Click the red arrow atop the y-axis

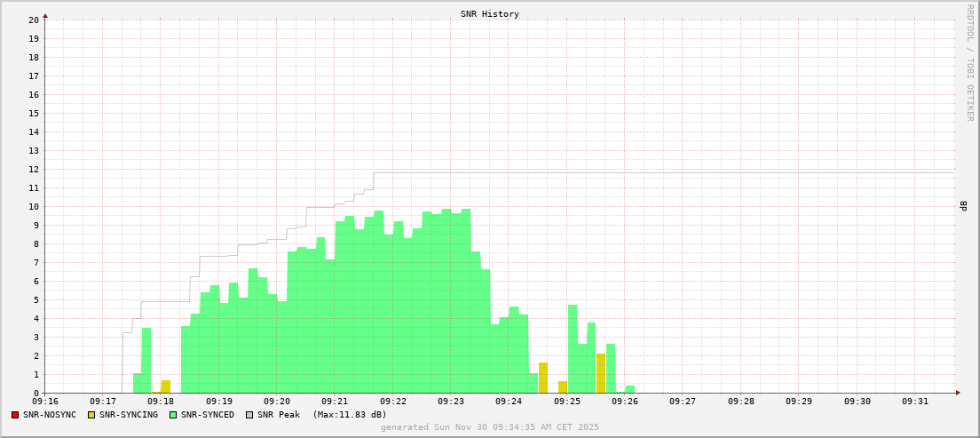coord(45,15)
